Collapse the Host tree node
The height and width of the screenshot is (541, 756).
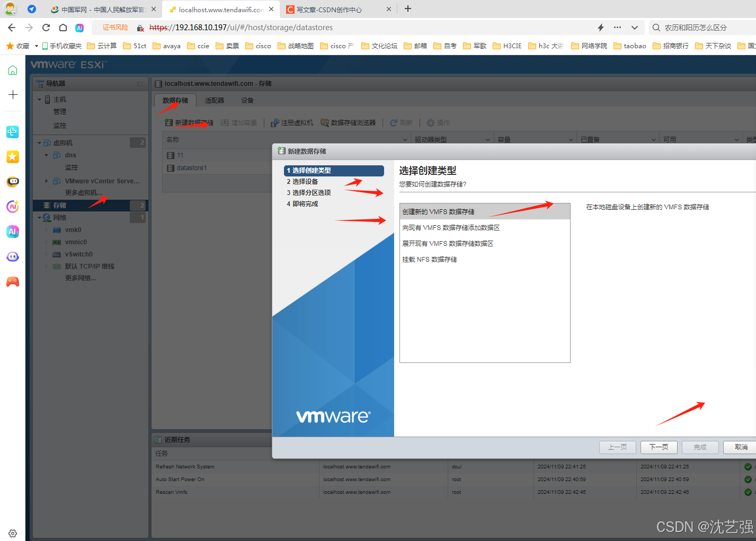pos(39,100)
